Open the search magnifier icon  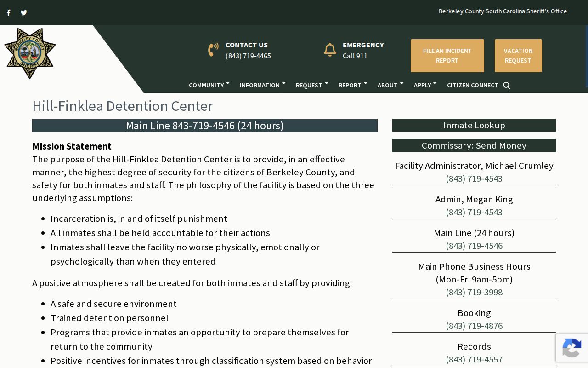(507, 86)
